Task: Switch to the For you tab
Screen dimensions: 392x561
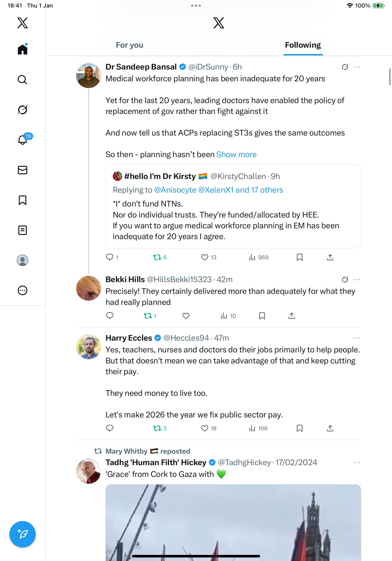Action: coord(129,45)
